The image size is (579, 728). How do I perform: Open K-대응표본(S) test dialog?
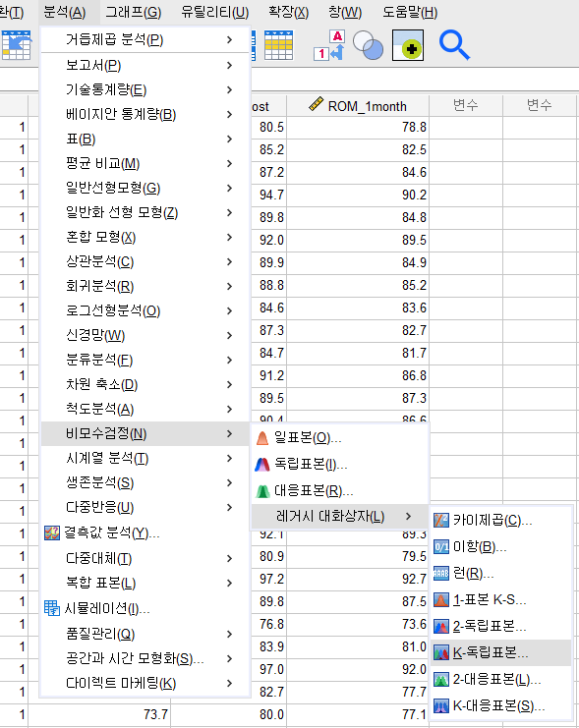501,706
